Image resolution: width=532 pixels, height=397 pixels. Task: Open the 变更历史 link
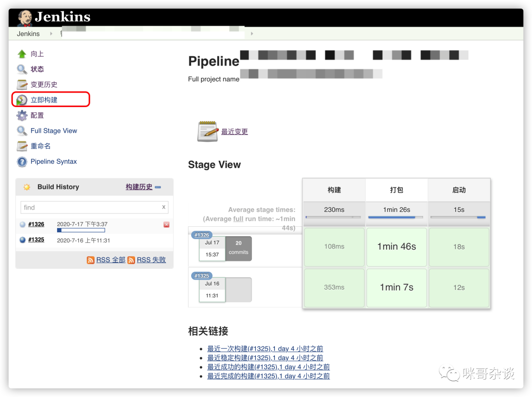tap(44, 84)
